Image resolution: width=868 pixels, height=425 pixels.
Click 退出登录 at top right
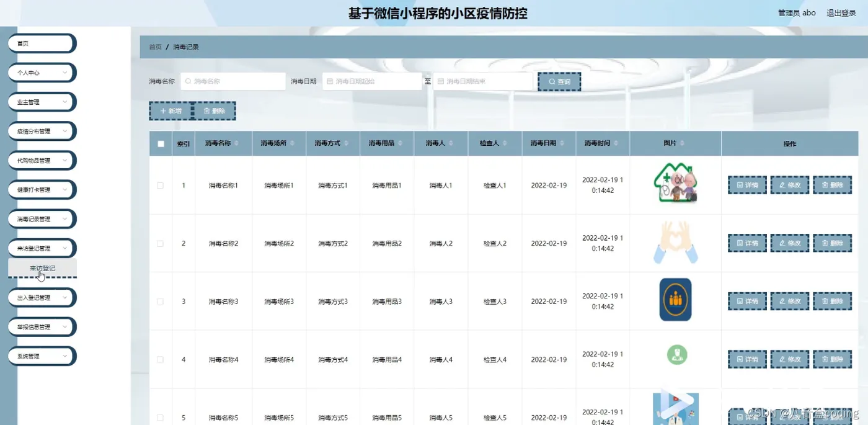point(841,13)
